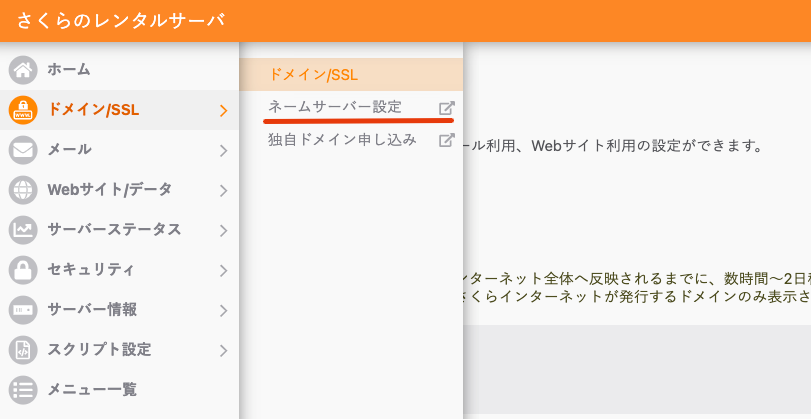Viewport: 811px width, 419px height.
Task: Expand the セキュリティ submenu chevron
Action: (x=223, y=270)
